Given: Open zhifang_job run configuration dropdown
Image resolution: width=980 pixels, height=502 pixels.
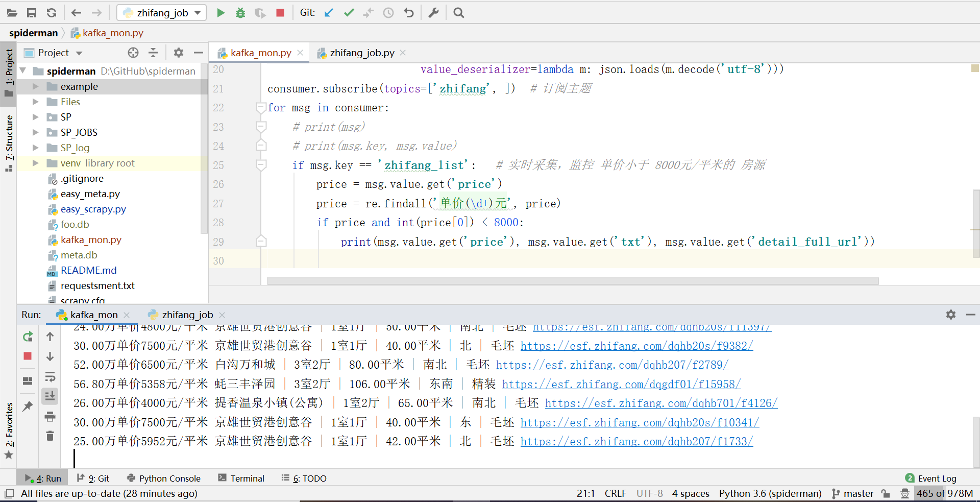Looking at the screenshot, I should click(162, 13).
